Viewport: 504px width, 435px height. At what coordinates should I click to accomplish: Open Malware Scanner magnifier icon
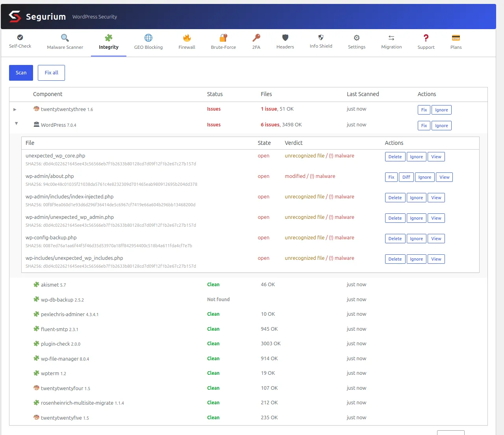(65, 38)
